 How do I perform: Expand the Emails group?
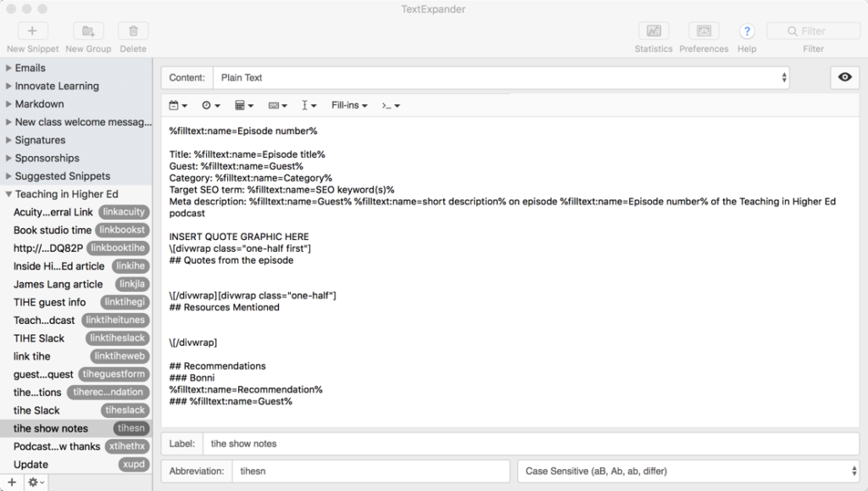[8, 68]
